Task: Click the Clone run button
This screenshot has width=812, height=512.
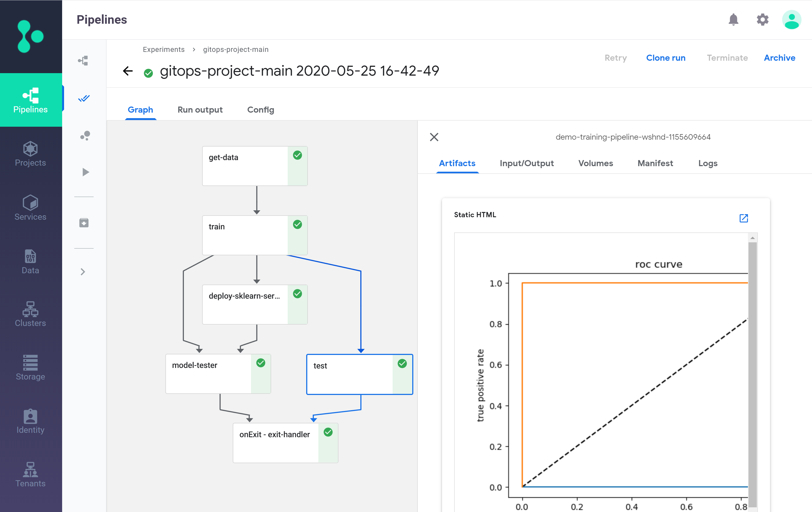Action: 665,58
